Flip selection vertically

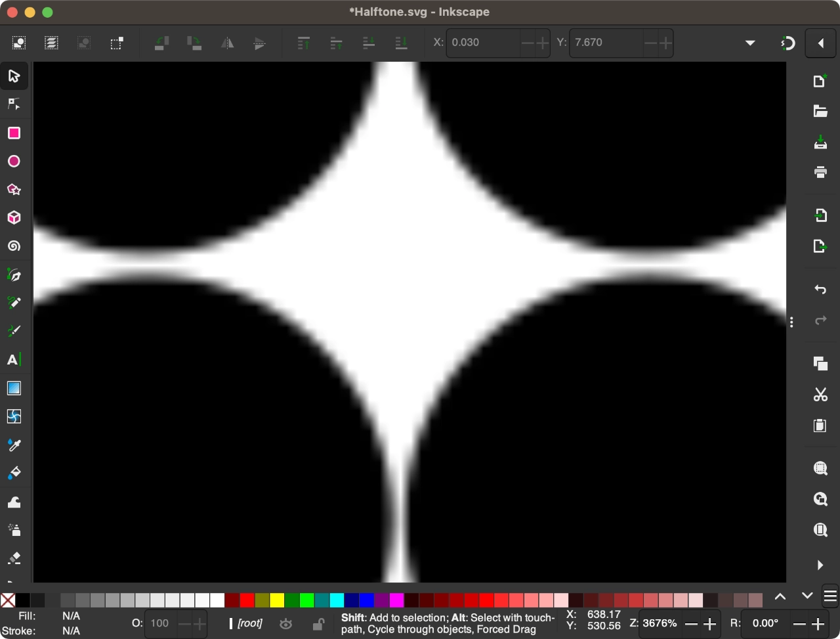click(260, 43)
